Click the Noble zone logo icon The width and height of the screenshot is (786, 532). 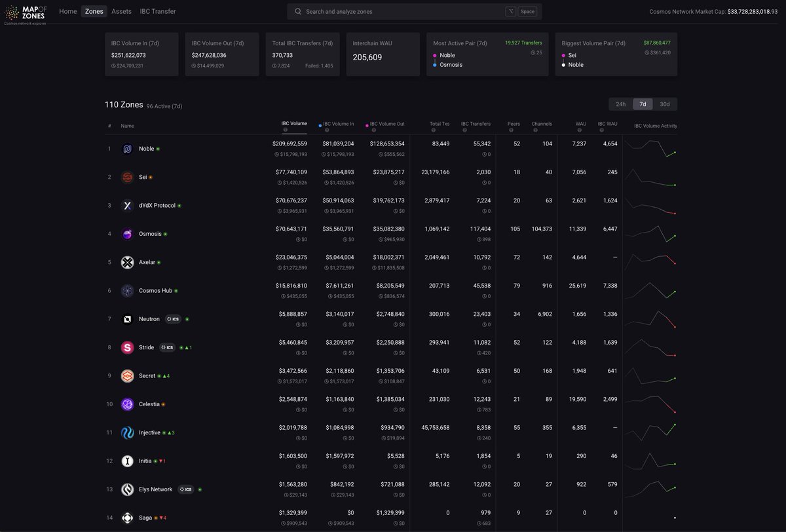click(128, 149)
